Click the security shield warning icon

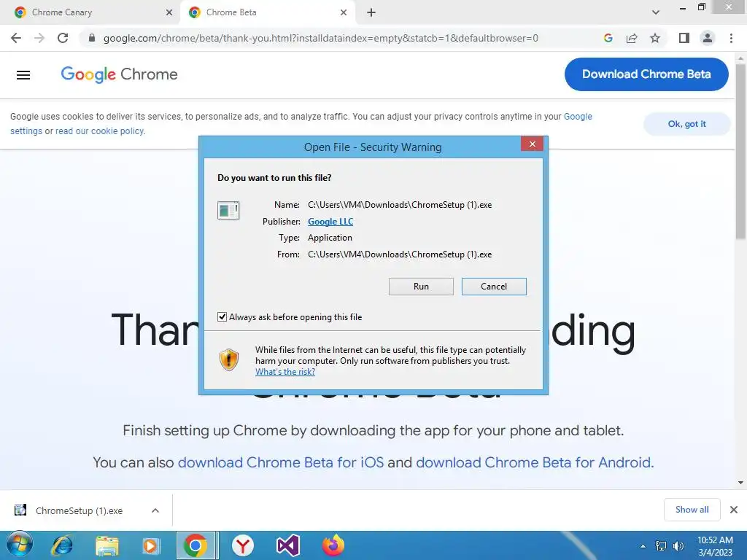click(x=228, y=359)
